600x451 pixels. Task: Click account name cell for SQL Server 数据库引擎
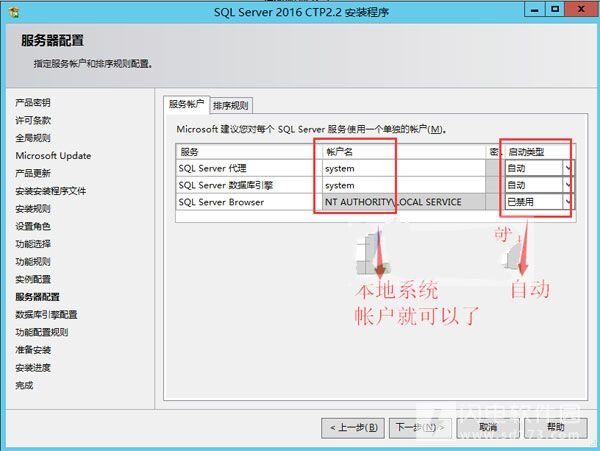[403, 185]
